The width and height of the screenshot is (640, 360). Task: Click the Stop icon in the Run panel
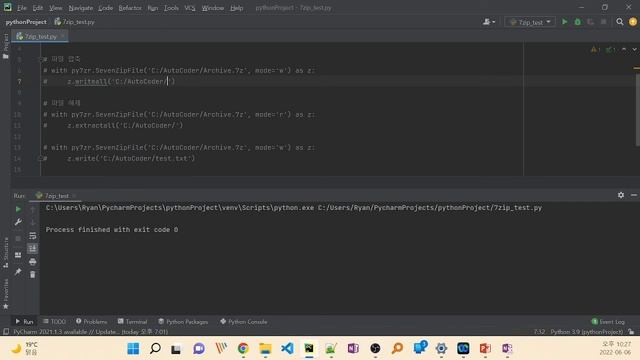pos(18,238)
